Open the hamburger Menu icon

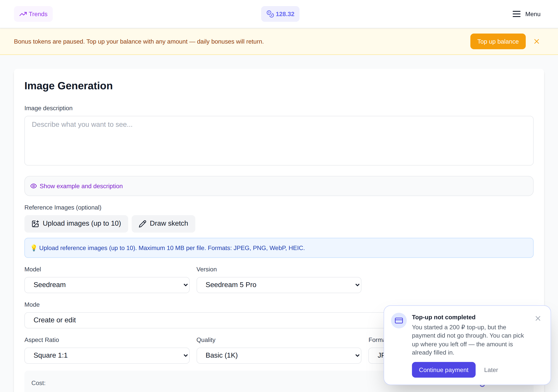pyautogui.click(x=516, y=14)
